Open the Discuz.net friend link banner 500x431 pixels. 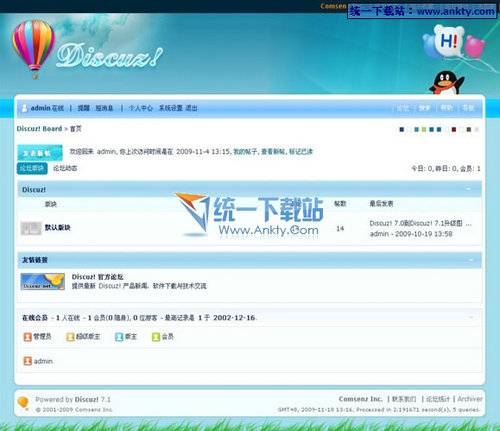pyautogui.click(x=43, y=282)
